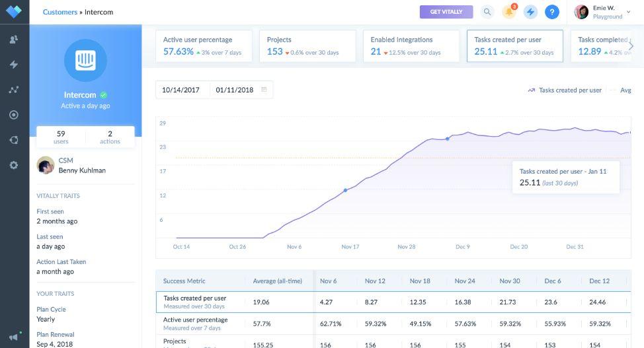Click the Dec 12 column header
Image resolution: width=644 pixels, height=348 pixels.
[599, 281]
